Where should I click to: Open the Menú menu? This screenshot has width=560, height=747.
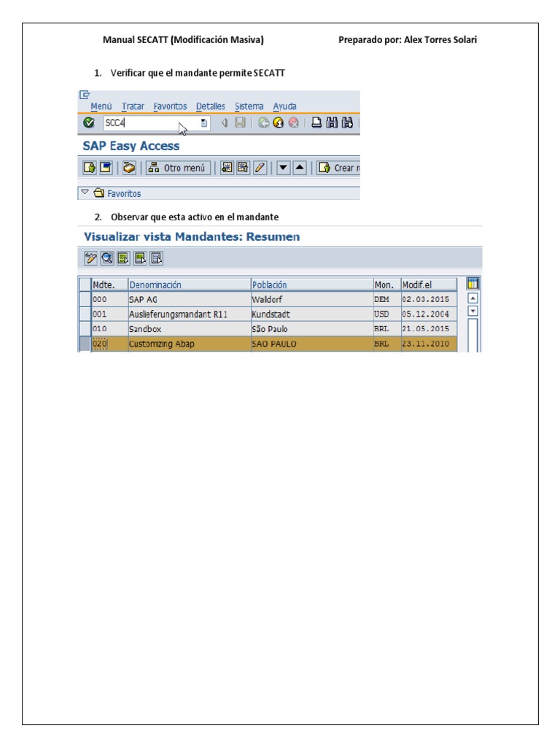coord(101,107)
